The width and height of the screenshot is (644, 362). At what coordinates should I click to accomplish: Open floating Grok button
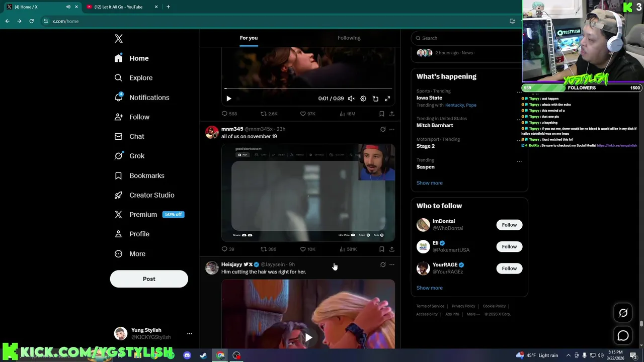pos(623,313)
